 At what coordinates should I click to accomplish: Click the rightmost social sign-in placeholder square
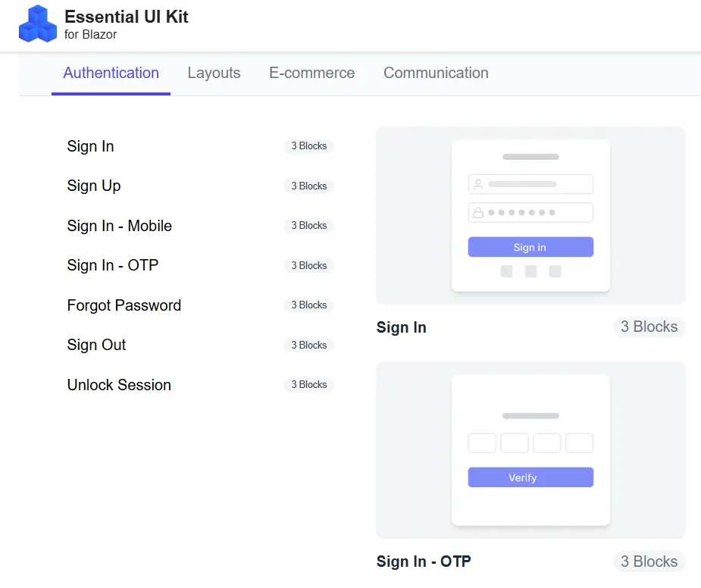click(555, 271)
